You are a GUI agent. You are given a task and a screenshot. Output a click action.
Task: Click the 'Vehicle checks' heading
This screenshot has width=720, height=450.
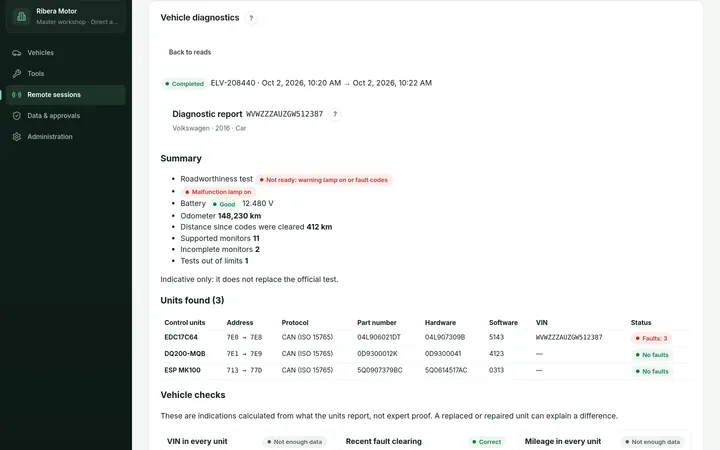pos(193,395)
